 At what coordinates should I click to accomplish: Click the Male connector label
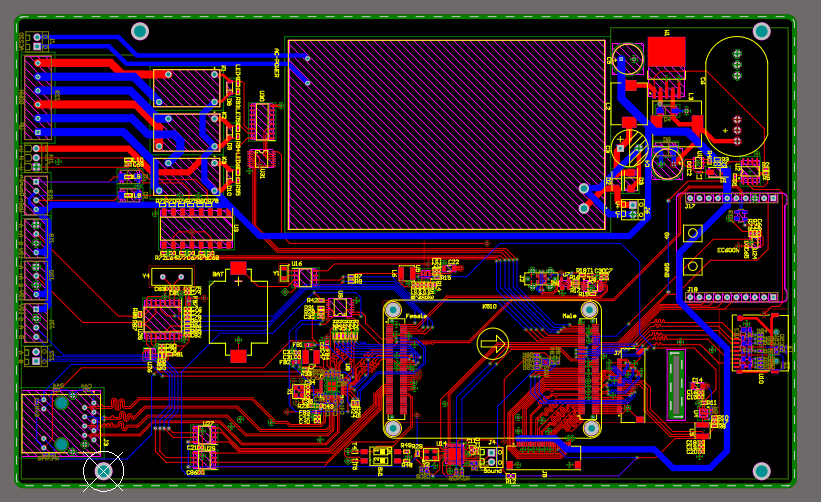pos(569,315)
